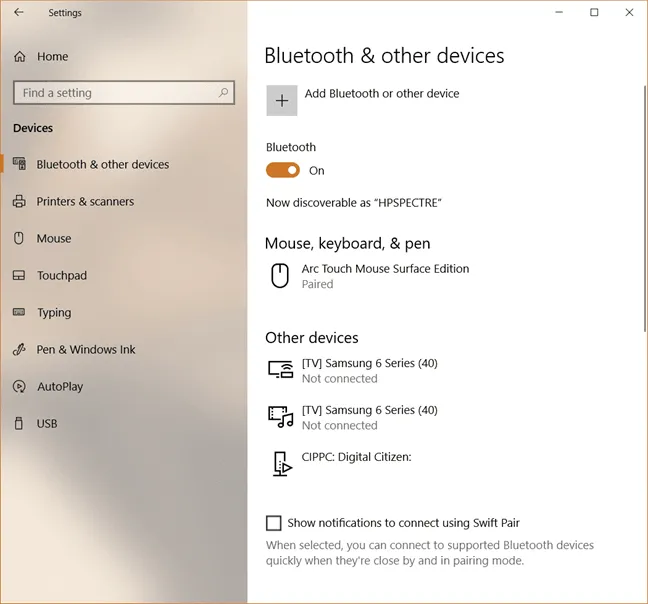Open the Mouse settings page
This screenshot has width=648, height=604.
point(54,239)
